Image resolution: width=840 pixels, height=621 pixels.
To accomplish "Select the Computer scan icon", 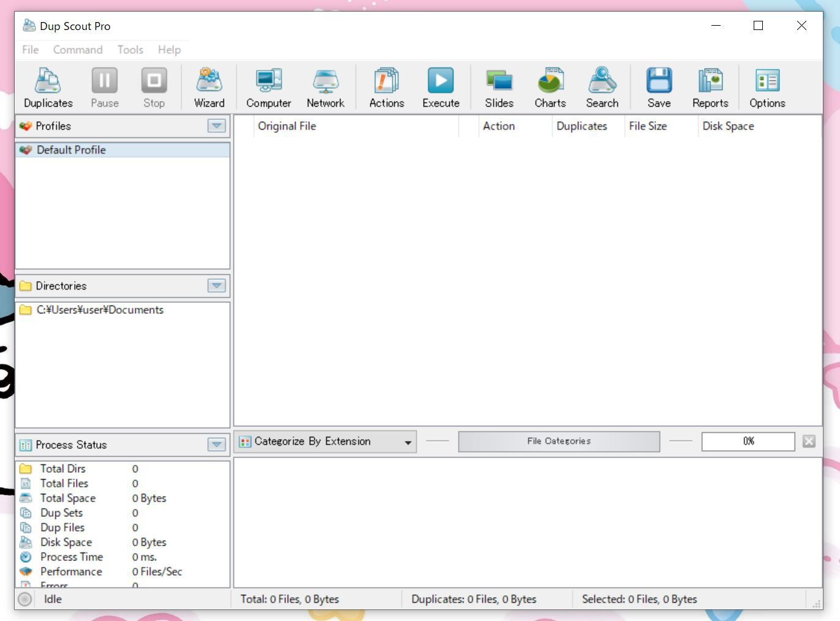I will [268, 88].
